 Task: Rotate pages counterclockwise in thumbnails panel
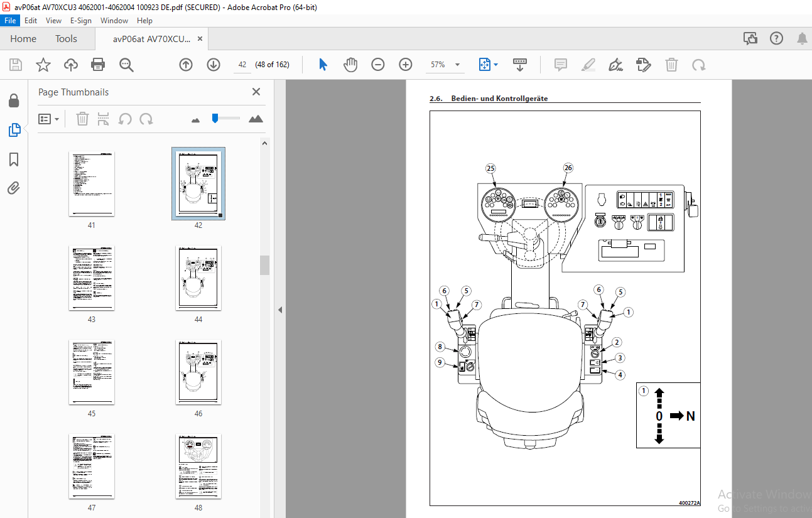point(125,119)
